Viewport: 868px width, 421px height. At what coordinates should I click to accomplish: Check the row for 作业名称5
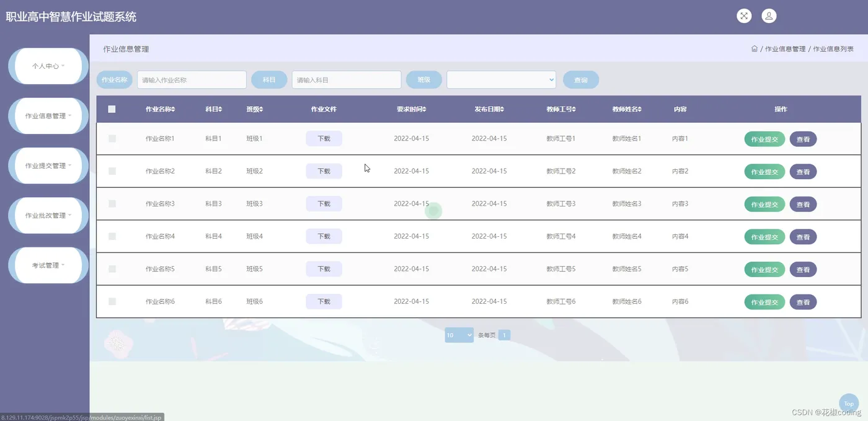tap(112, 269)
